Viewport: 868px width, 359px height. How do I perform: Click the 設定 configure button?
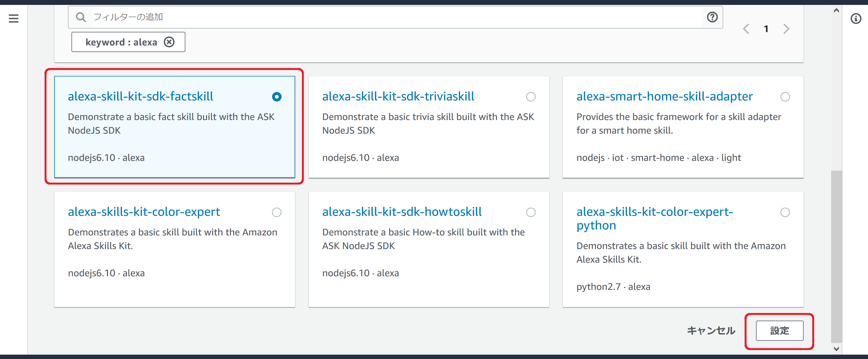click(779, 331)
